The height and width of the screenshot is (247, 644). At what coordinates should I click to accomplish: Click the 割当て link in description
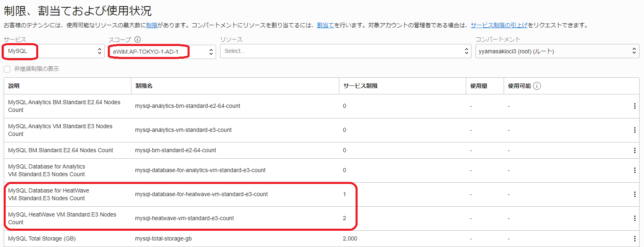click(325, 25)
